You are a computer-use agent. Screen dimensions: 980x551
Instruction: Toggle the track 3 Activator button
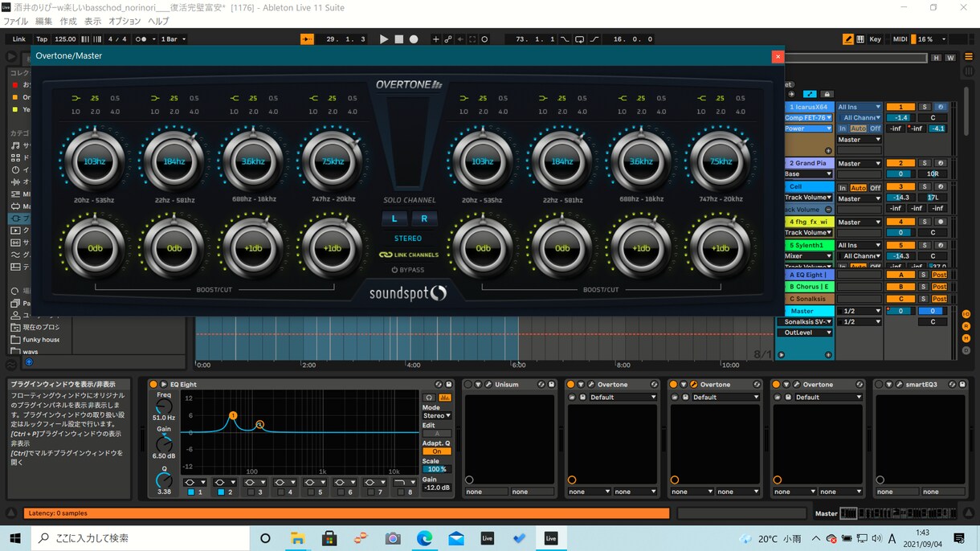point(900,187)
